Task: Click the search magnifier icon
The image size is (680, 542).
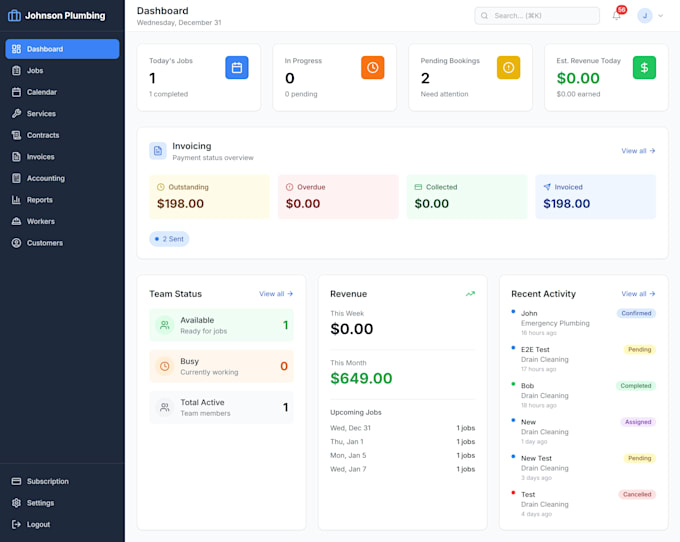Action: [x=484, y=16]
